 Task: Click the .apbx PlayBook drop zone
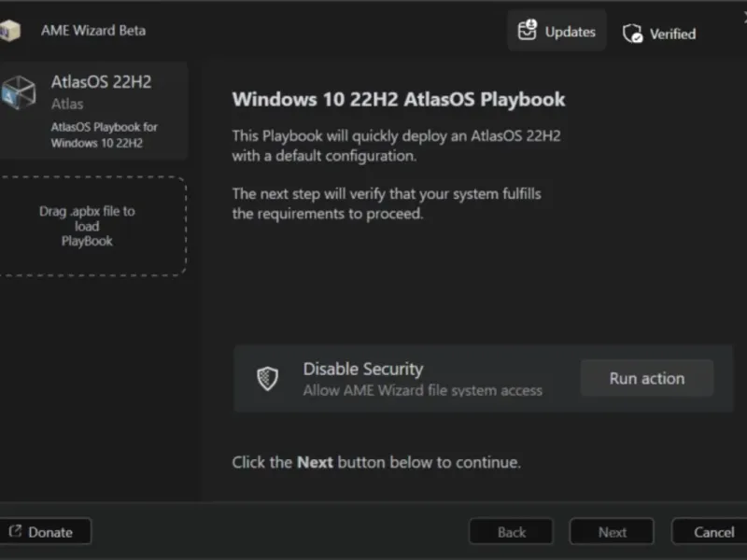[87, 226]
